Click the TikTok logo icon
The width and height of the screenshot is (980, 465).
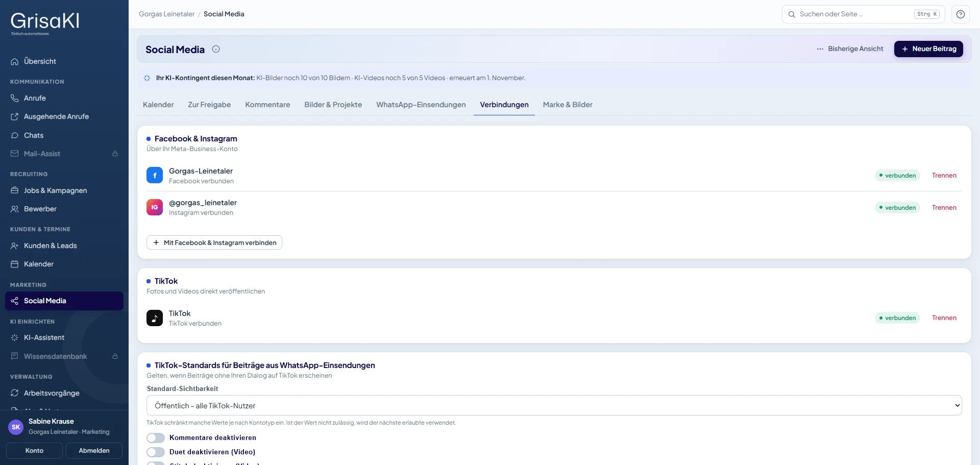pos(155,318)
